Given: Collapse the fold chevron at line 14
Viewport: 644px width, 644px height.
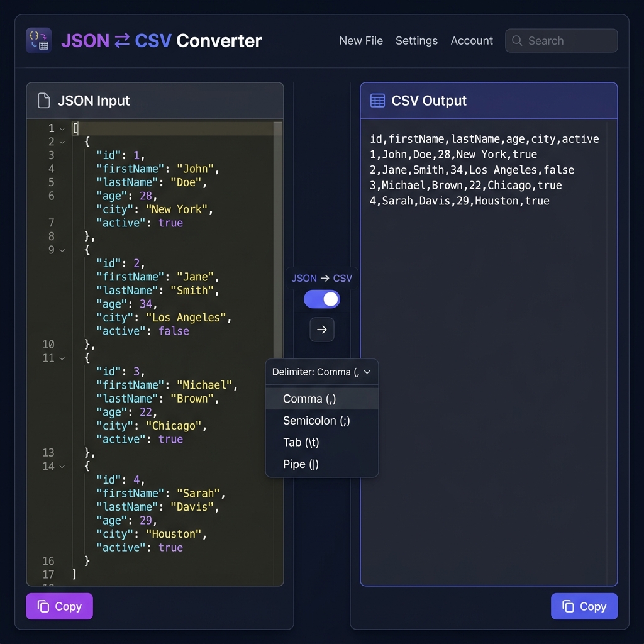Looking at the screenshot, I should pyautogui.click(x=62, y=467).
